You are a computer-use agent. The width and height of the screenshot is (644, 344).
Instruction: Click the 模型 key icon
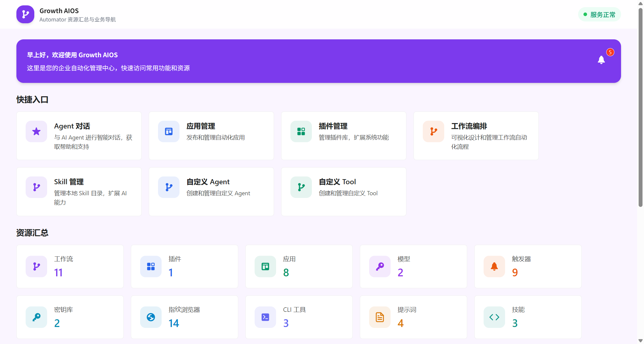pyautogui.click(x=380, y=266)
